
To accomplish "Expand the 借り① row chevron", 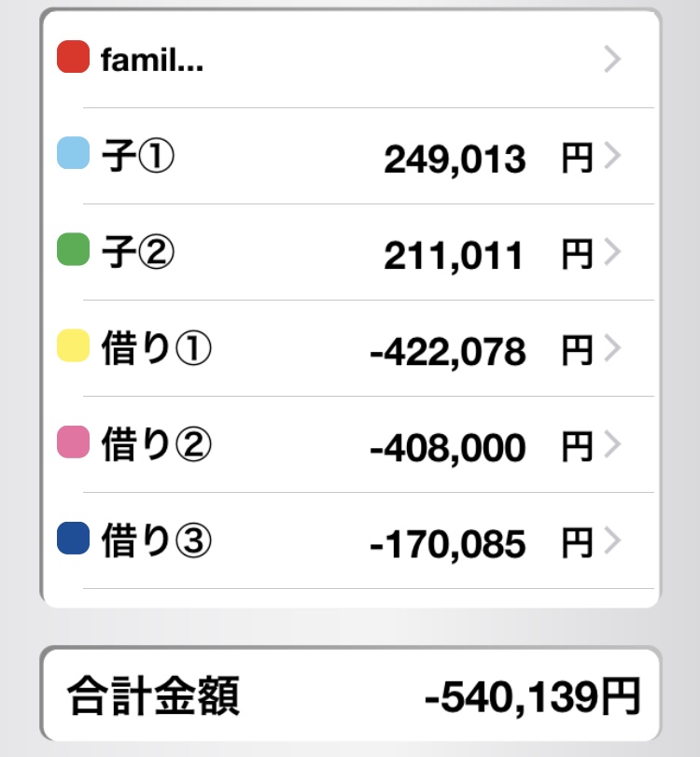I will point(612,349).
